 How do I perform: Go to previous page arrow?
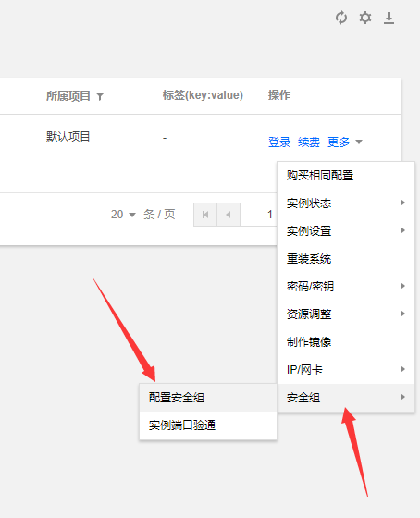pyautogui.click(x=229, y=215)
